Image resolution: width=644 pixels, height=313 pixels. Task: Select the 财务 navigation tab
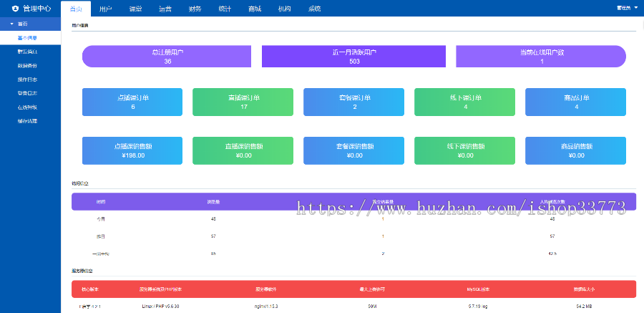coord(195,9)
